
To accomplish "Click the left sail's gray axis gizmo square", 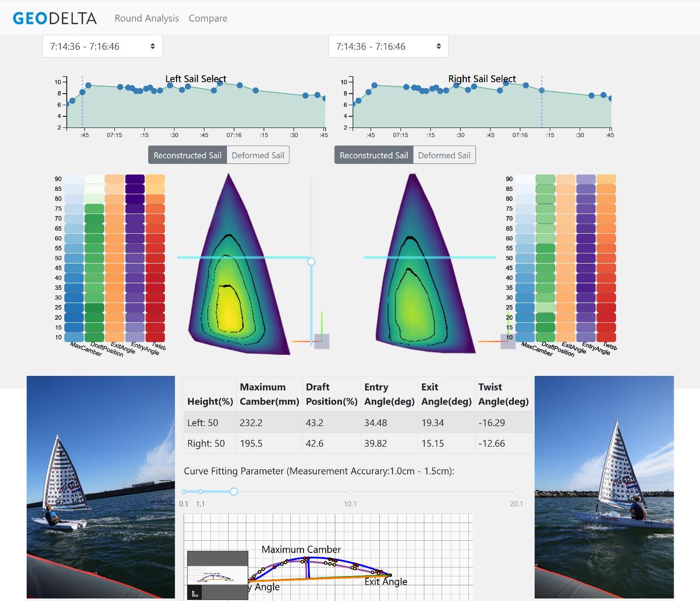I will [322, 341].
